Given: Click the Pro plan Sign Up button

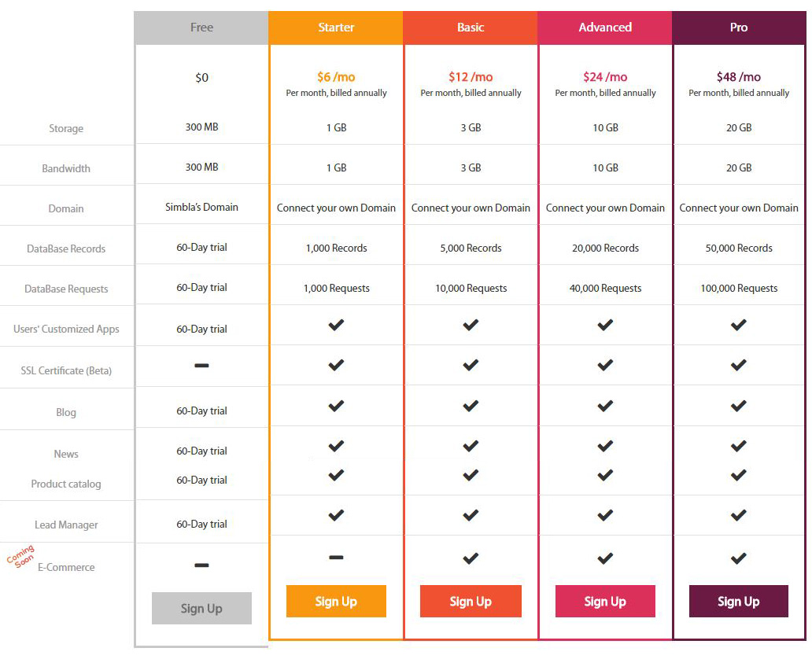Looking at the screenshot, I should point(739,601).
